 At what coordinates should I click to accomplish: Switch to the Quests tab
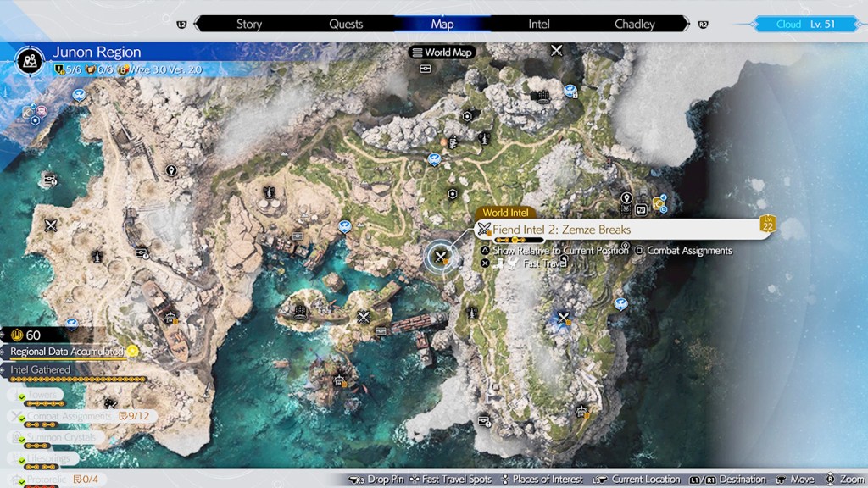point(346,24)
